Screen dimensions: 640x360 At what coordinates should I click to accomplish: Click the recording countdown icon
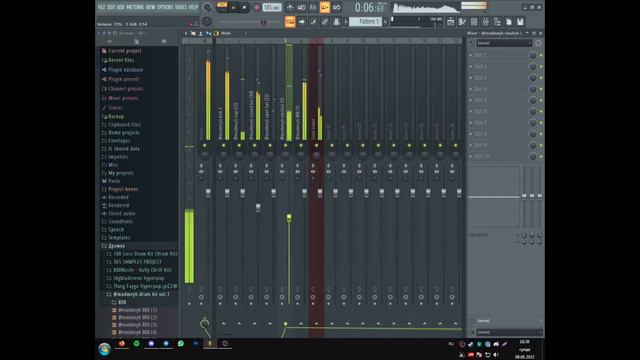click(x=313, y=7)
